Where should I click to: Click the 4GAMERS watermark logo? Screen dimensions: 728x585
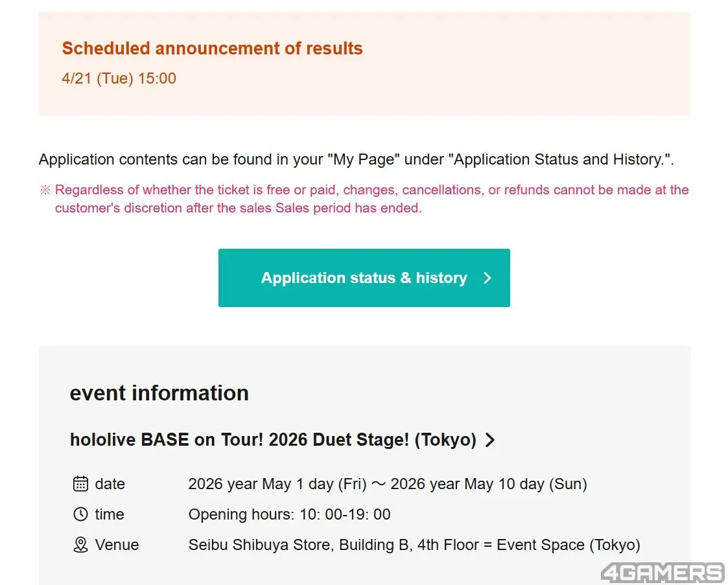[663, 573]
